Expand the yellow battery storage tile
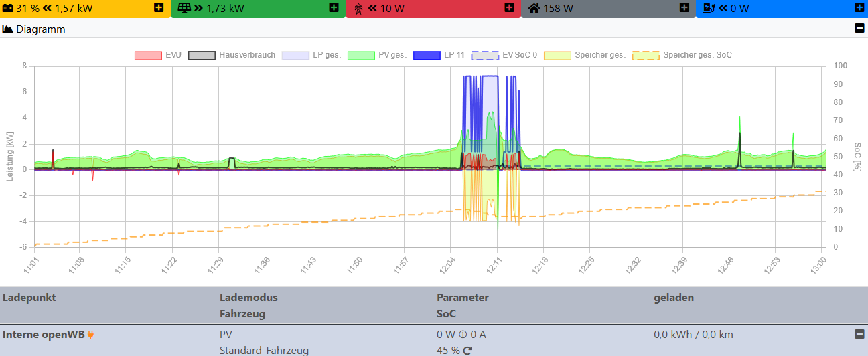This screenshot has height=356, width=868. point(158,8)
